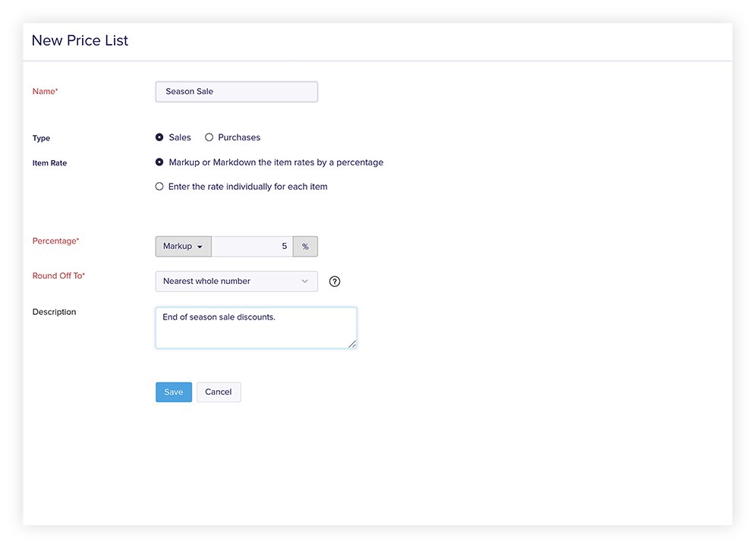Select the Purchases radio button
This screenshot has width=756, height=548.
(209, 137)
